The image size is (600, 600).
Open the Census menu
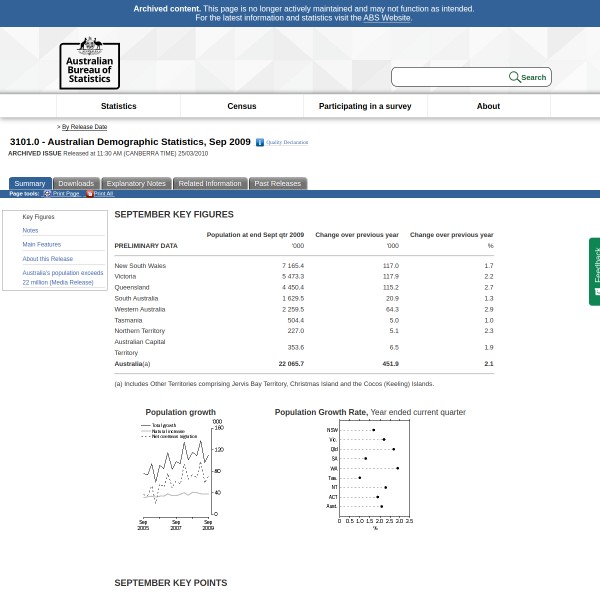242,106
